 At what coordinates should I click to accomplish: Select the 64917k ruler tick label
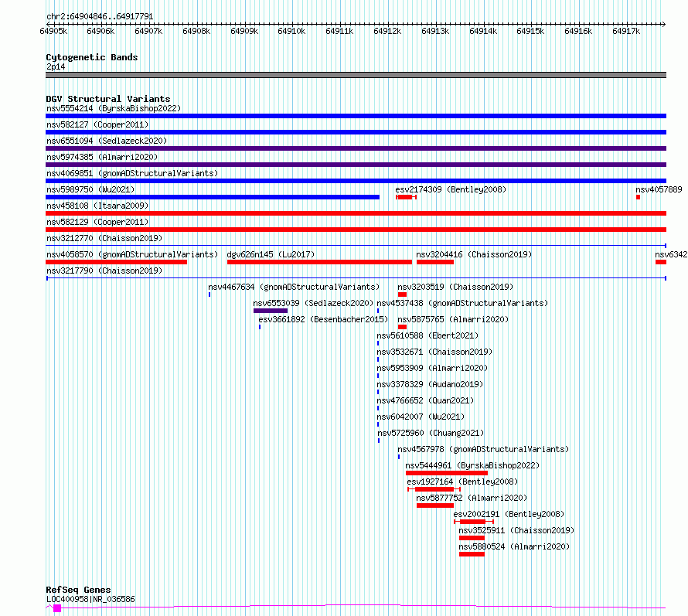[x=626, y=31]
